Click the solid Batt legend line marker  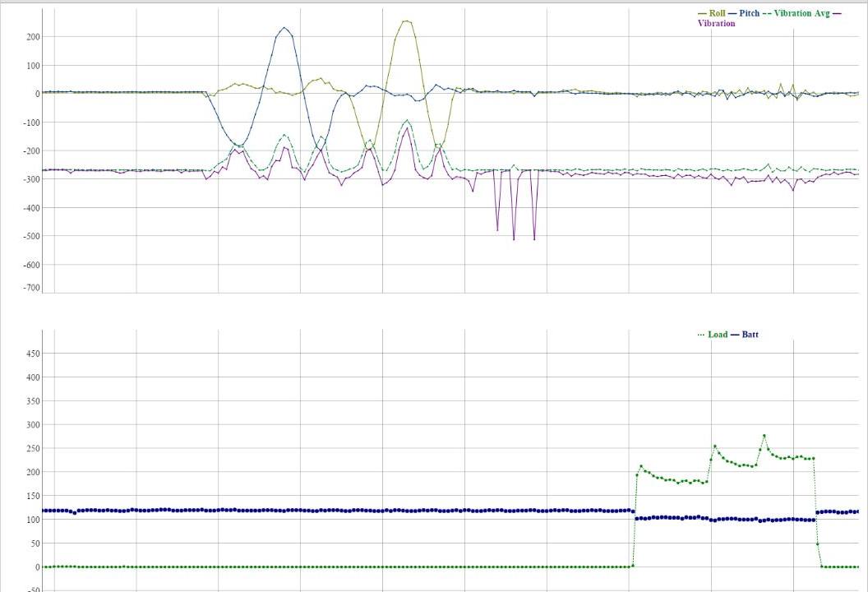[736, 335]
